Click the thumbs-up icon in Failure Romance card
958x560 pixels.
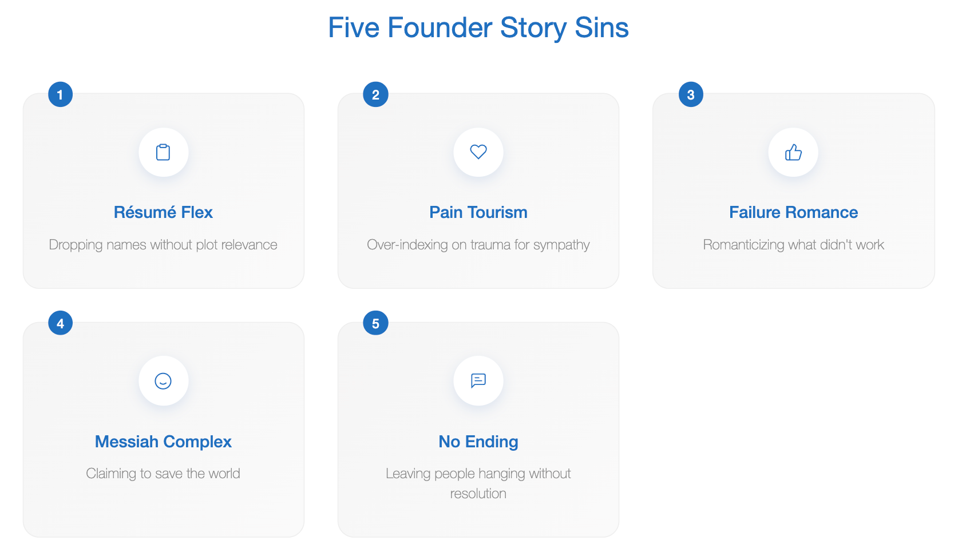[793, 152]
